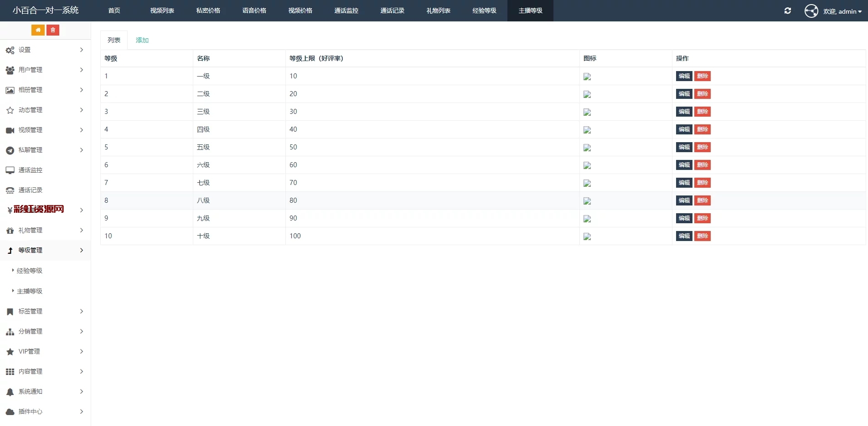The image size is (868, 426).
Task: Click the 系统通知 bell icon
Action: [10, 392]
